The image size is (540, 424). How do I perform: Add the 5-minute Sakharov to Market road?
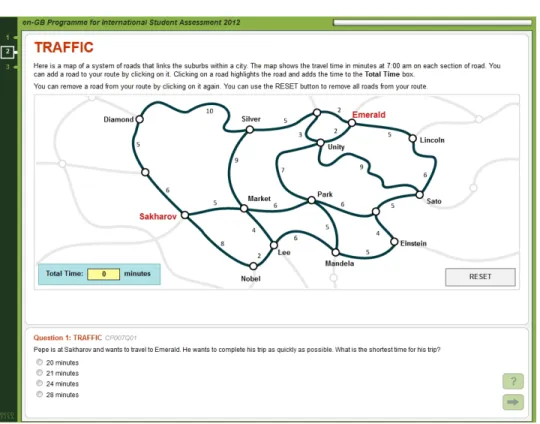[x=214, y=210]
